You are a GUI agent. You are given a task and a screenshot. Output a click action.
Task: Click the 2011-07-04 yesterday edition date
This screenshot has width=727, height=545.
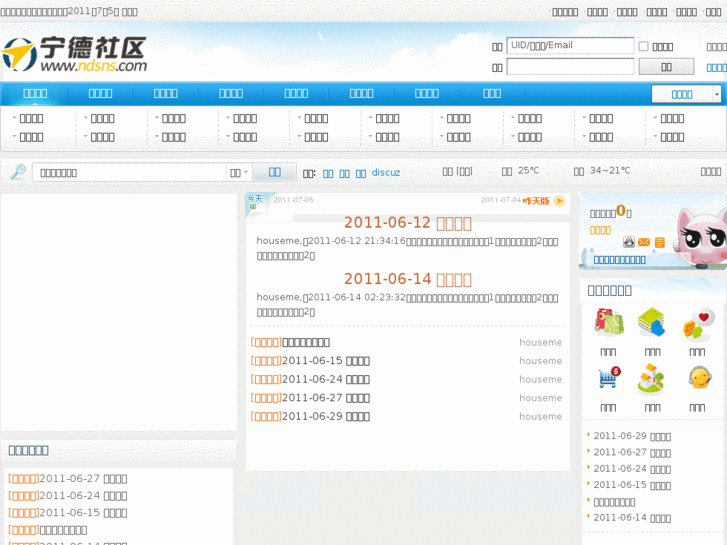click(501, 200)
